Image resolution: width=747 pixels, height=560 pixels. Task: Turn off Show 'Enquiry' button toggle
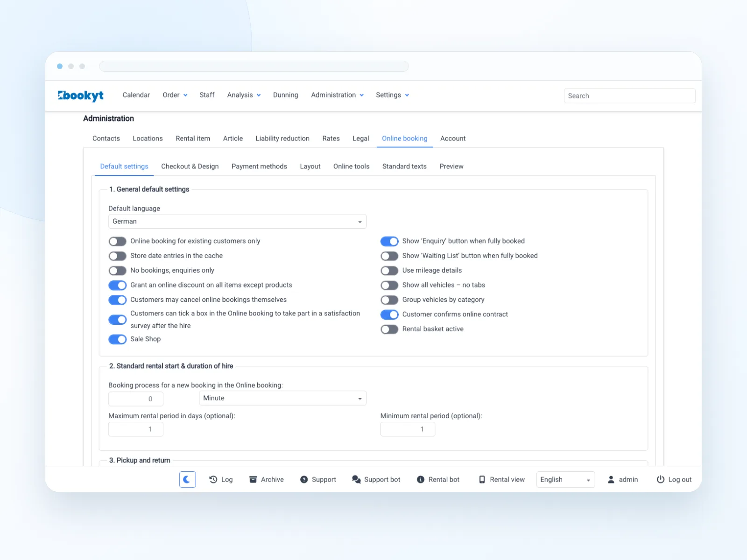coord(389,241)
